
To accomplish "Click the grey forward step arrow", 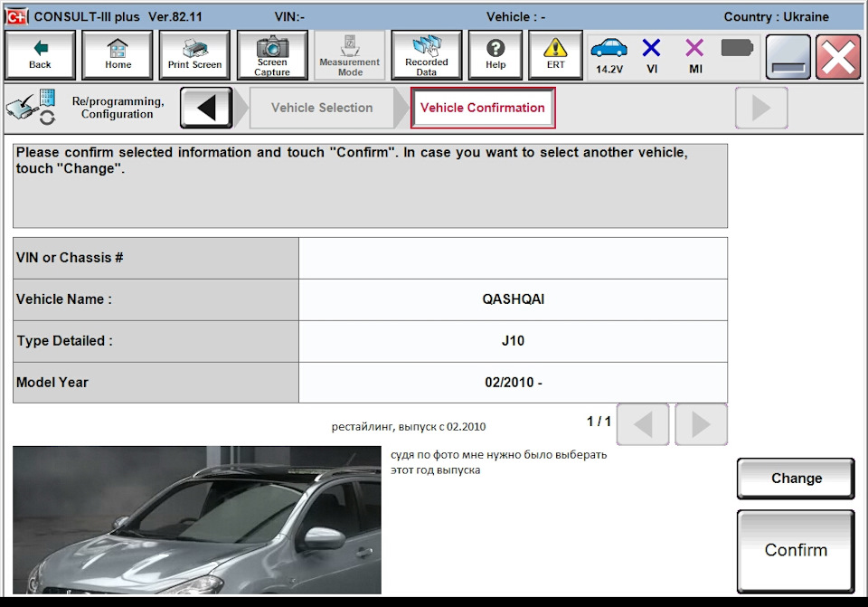I will coord(761,108).
